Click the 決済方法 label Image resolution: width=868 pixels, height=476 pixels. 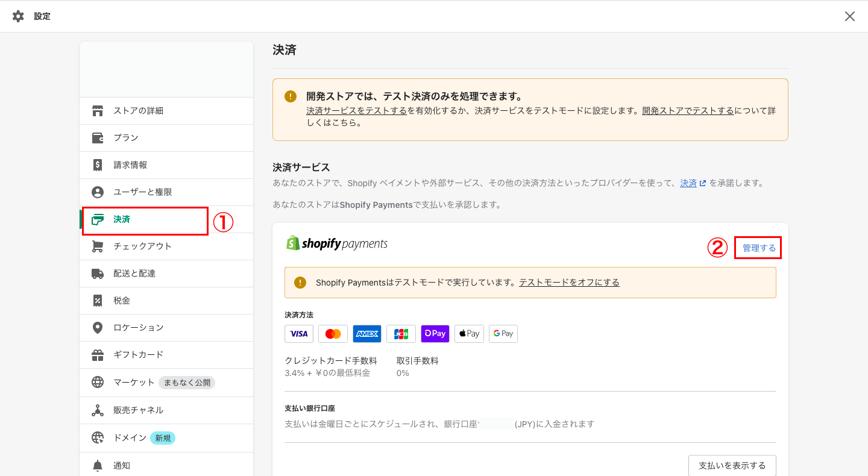coord(299,315)
